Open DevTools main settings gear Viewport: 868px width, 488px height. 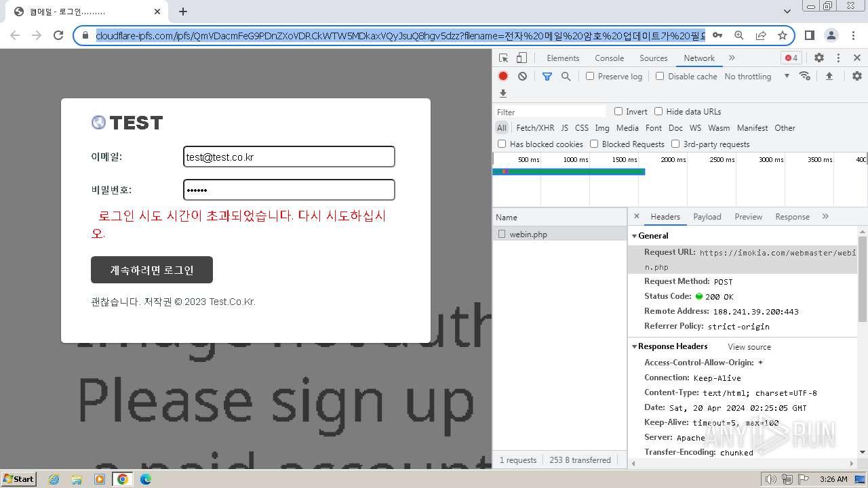click(819, 58)
